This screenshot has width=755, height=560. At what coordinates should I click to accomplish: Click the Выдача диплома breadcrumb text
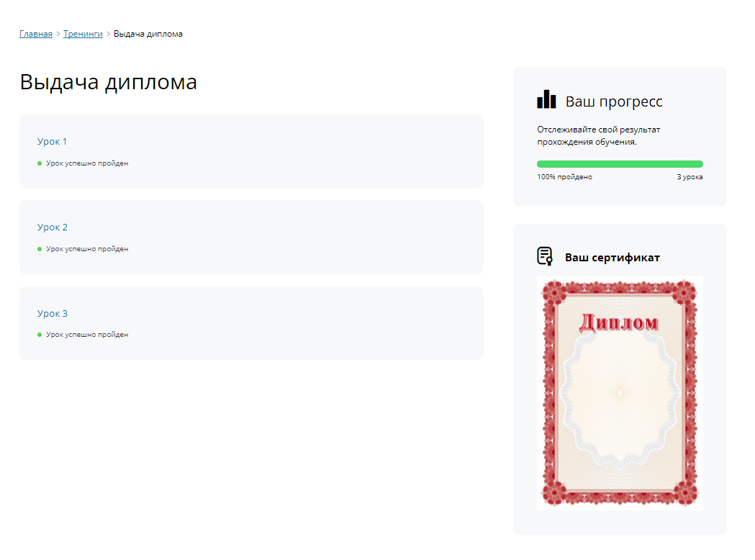[148, 34]
